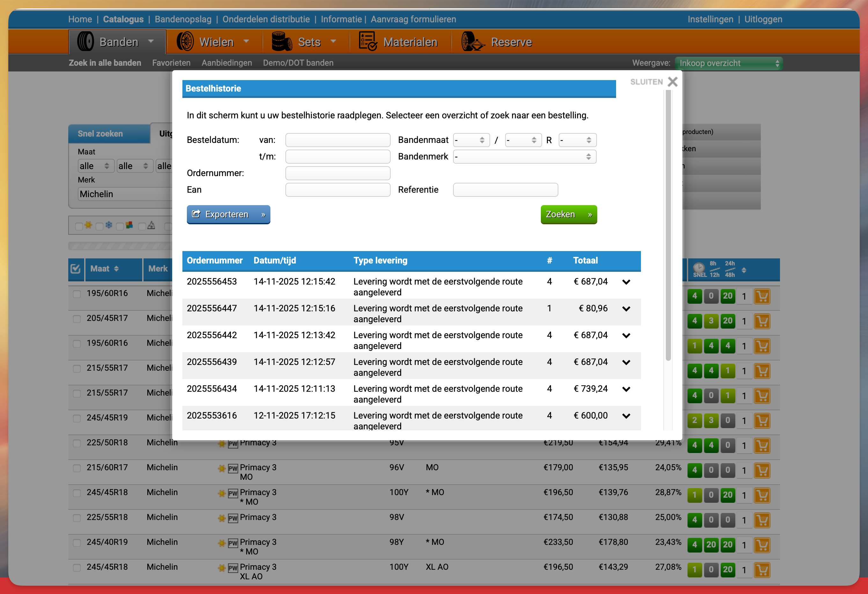Screen dimensions: 868x594
Task: Click the Reserve spare wheel icon
Action: pyautogui.click(x=472, y=41)
